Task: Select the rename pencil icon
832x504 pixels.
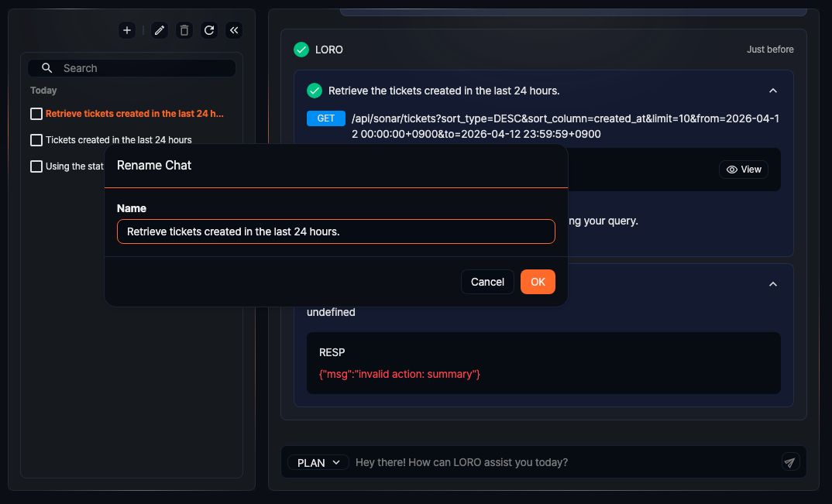Action: point(159,30)
